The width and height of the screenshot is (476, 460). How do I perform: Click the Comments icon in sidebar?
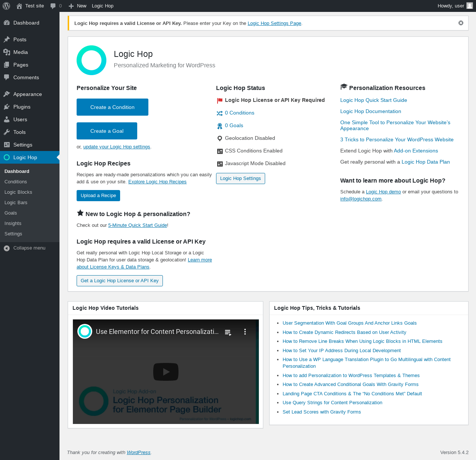pos(7,77)
